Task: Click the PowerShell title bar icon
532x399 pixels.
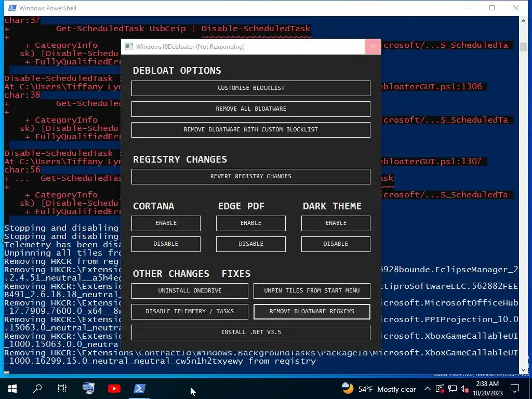Action: click(12, 8)
